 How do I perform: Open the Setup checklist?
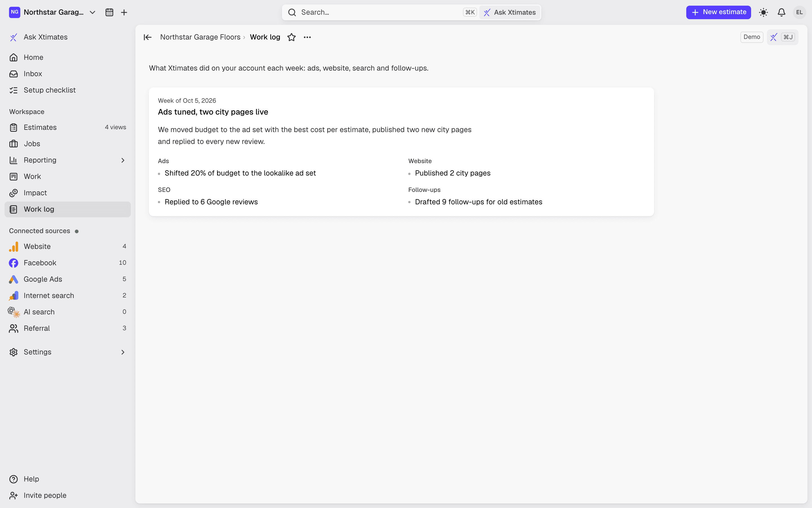click(x=67, y=90)
